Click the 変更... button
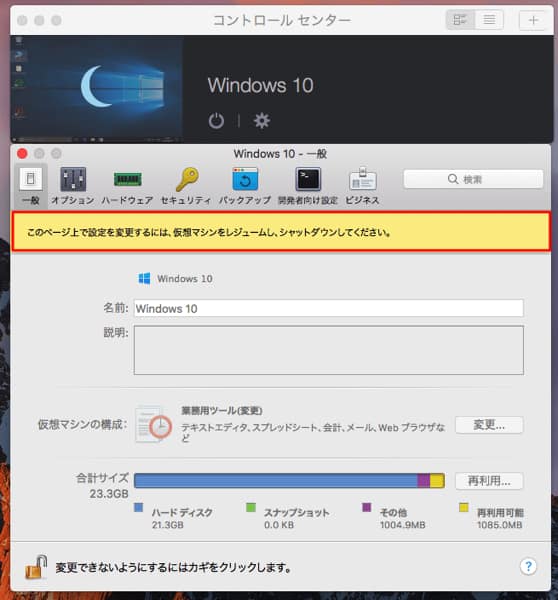The image size is (558, 600). 489,425
